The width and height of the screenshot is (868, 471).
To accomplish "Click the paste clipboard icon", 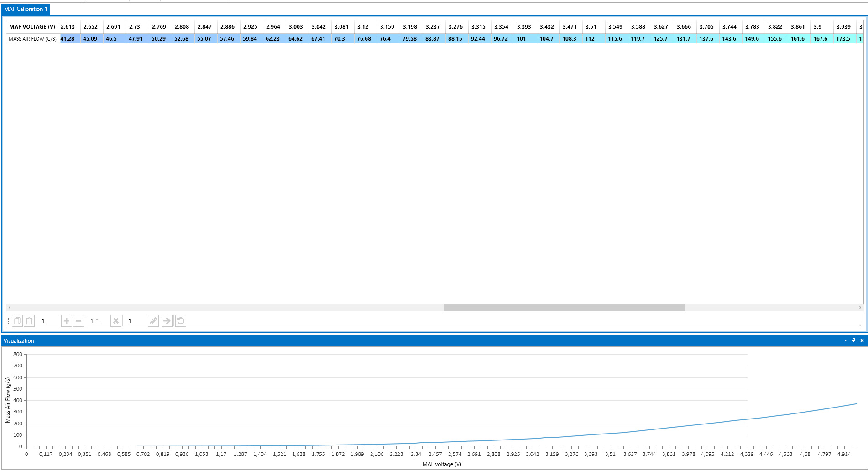I will coord(29,321).
